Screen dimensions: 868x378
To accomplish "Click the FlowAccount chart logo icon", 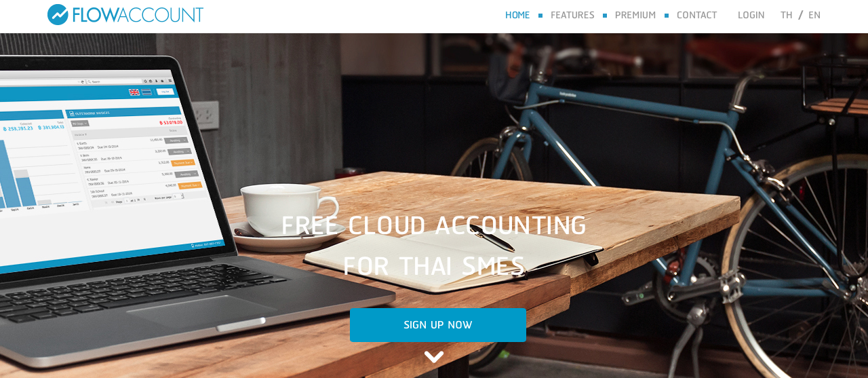I will coord(58,14).
